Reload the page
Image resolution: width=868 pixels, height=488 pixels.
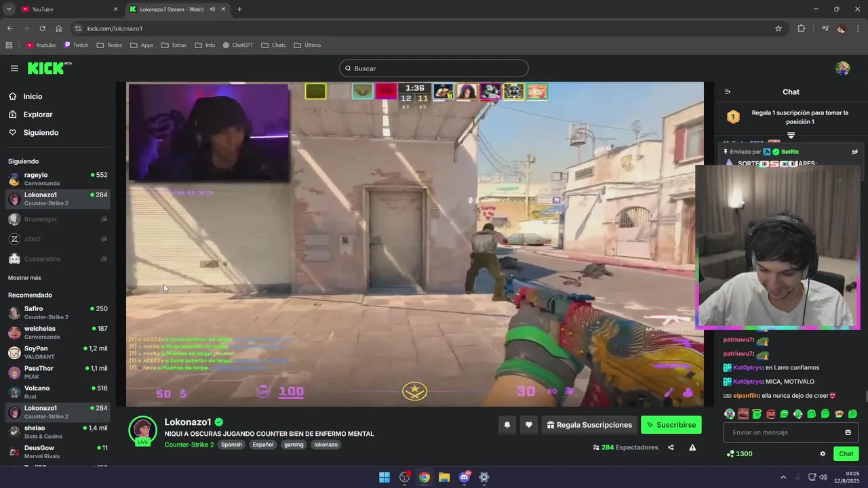point(42,28)
